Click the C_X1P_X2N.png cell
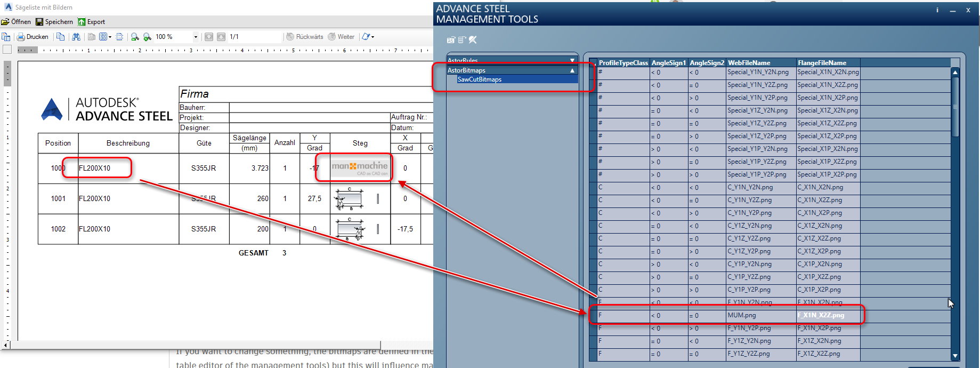This screenshot has width=980, height=368. [828, 265]
